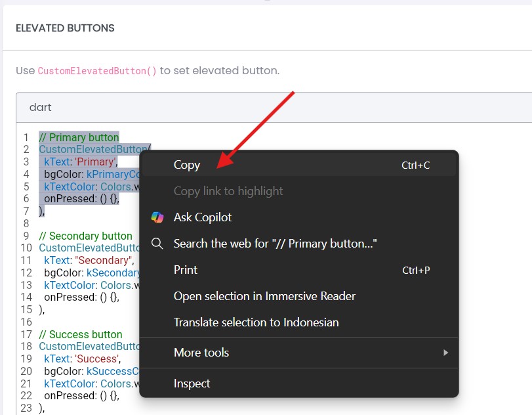Select Copy from the context menu
Image resolution: width=532 pixels, height=415 pixels.
point(187,165)
